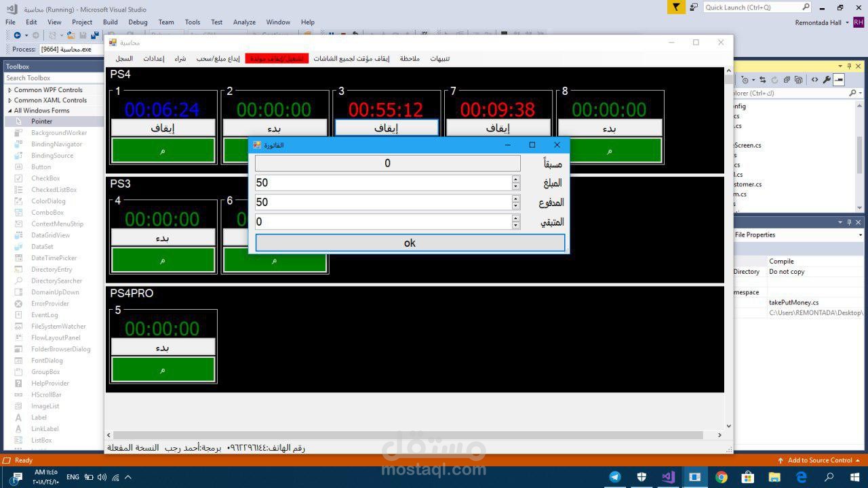Screen dimensions: 868x488
Task: Click Solution Explorer vertical scrollbar thumb
Action: point(861,156)
